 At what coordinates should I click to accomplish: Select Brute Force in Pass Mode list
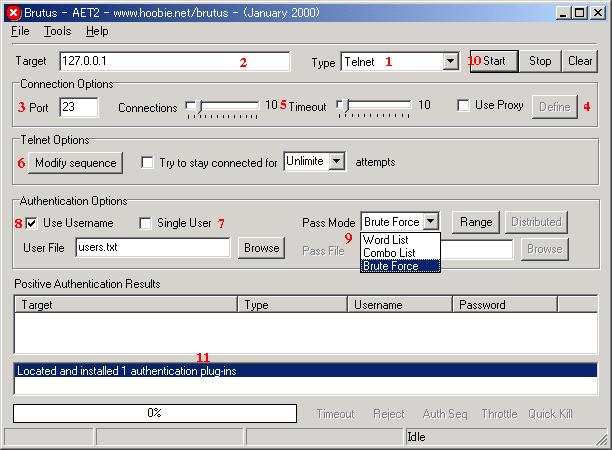[400, 266]
